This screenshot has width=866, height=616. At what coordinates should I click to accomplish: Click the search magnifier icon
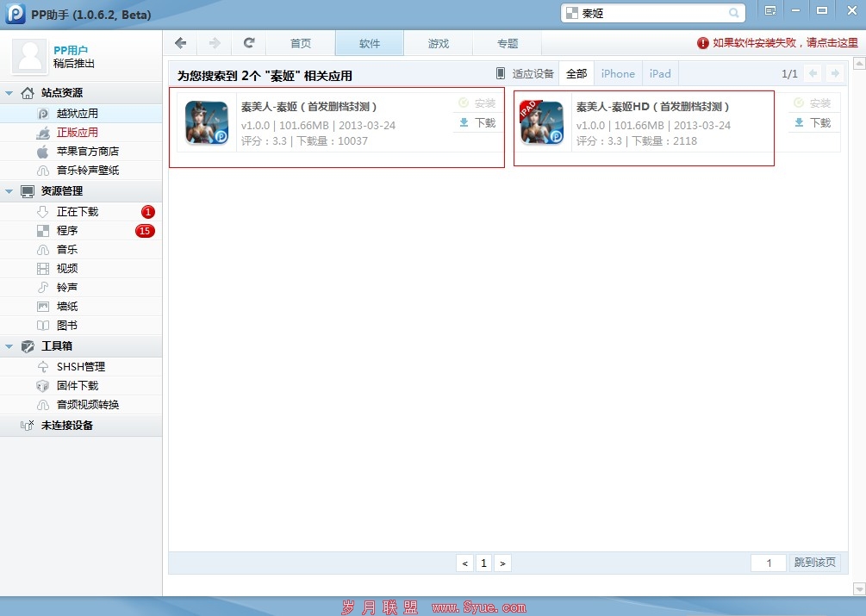(733, 13)
